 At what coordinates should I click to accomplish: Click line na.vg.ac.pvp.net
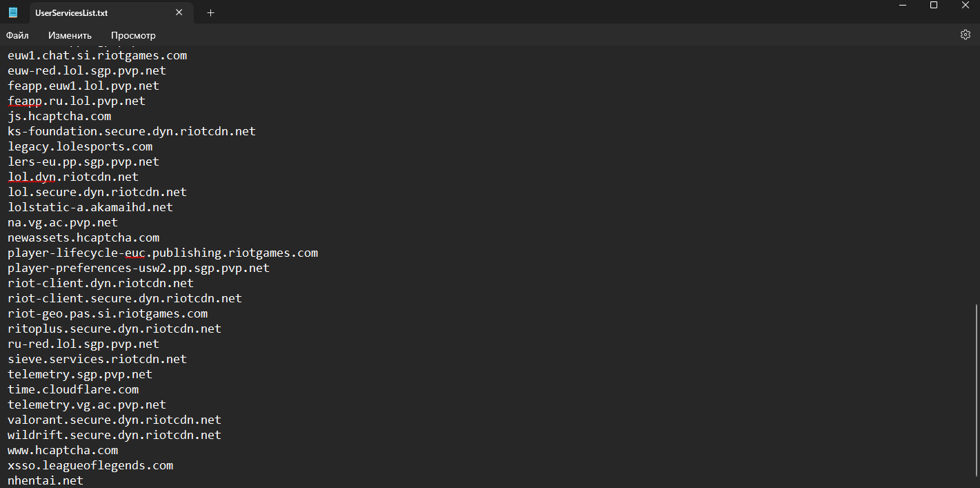click(x=63, y=222)
